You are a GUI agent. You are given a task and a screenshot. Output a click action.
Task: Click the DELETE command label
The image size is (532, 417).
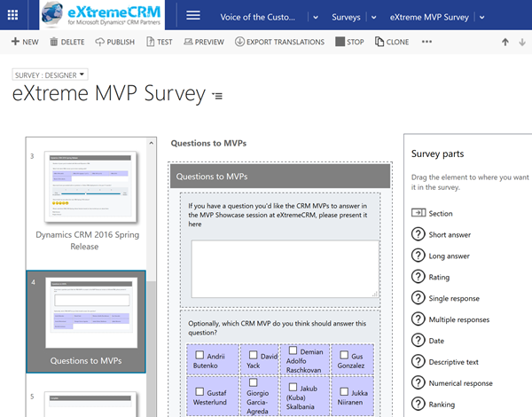[73, 42]
